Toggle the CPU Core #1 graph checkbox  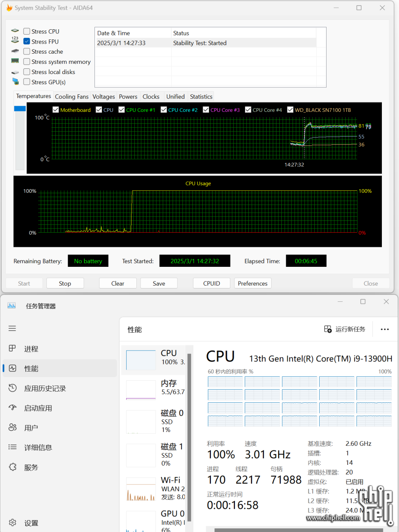click(x=121, y=110)
